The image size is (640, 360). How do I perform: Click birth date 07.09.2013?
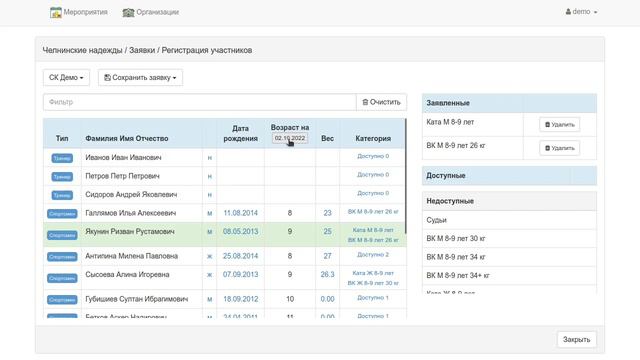click(240, 275)
